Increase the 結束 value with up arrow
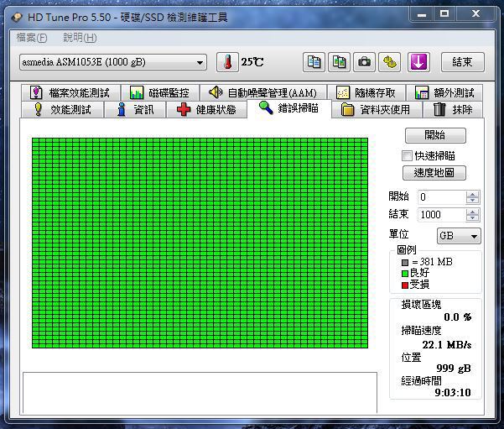The image size is (504, 429). click(472, 212)
